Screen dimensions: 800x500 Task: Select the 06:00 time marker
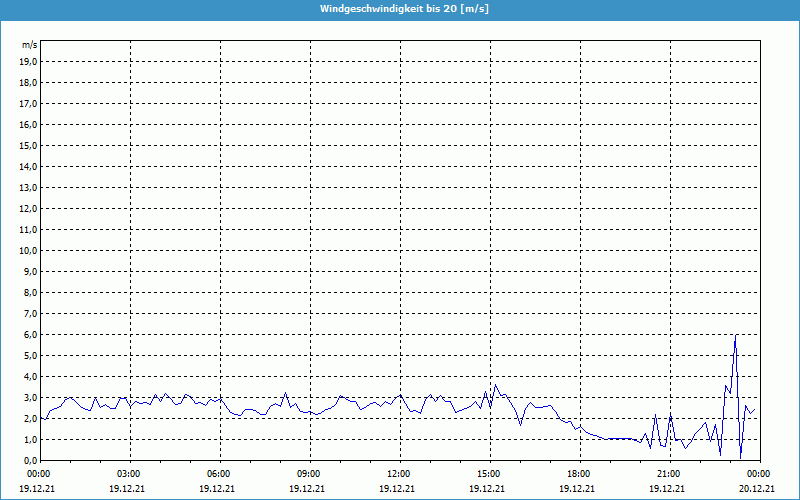click(x=219, y=473)
